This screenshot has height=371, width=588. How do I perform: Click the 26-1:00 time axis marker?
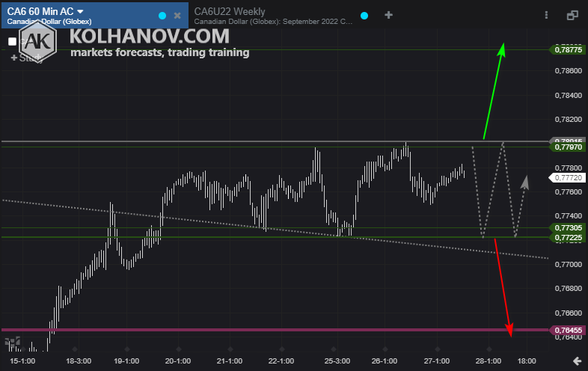pos(384,361)
